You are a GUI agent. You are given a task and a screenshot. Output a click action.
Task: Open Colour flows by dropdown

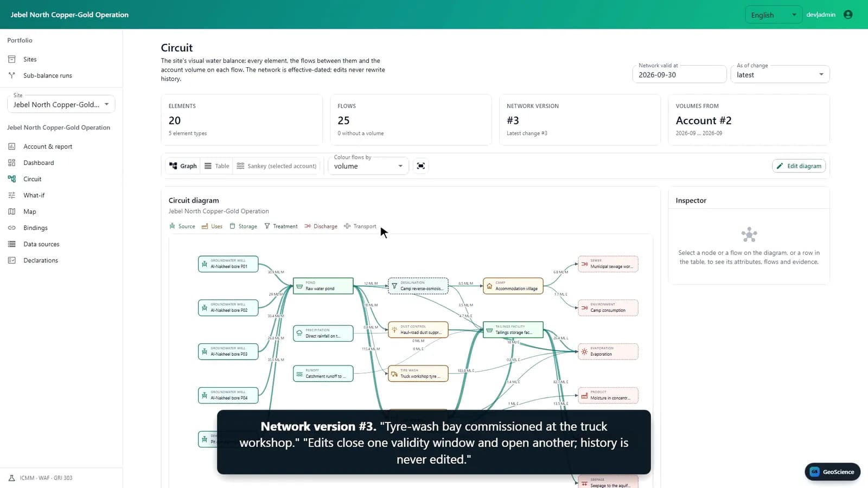pos(368,166)
